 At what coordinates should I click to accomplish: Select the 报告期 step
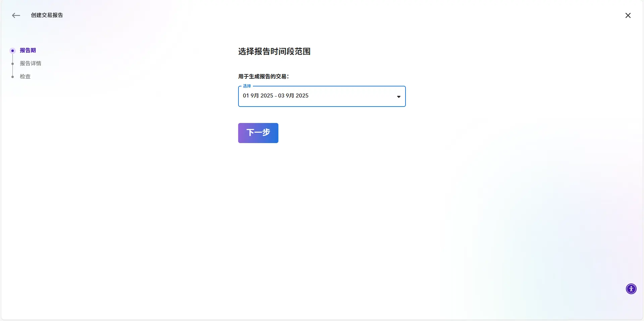pyautogui.click(x=28, y=50)
